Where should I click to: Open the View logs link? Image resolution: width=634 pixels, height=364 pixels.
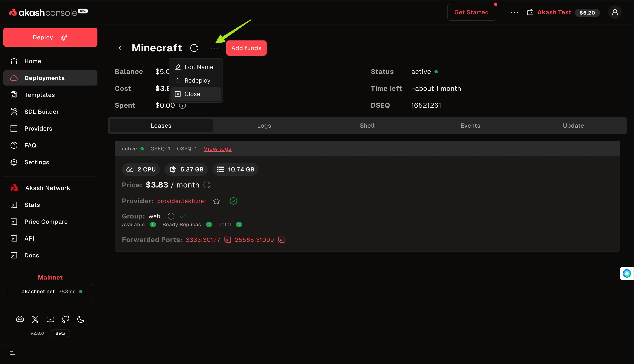[x=217, y=149]
